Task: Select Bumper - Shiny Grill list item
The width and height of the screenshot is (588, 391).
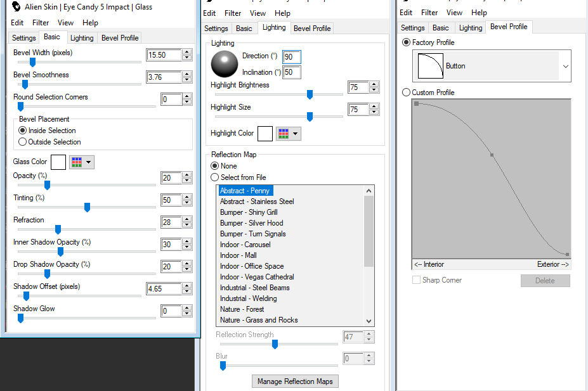Action: tap(249, 212)
